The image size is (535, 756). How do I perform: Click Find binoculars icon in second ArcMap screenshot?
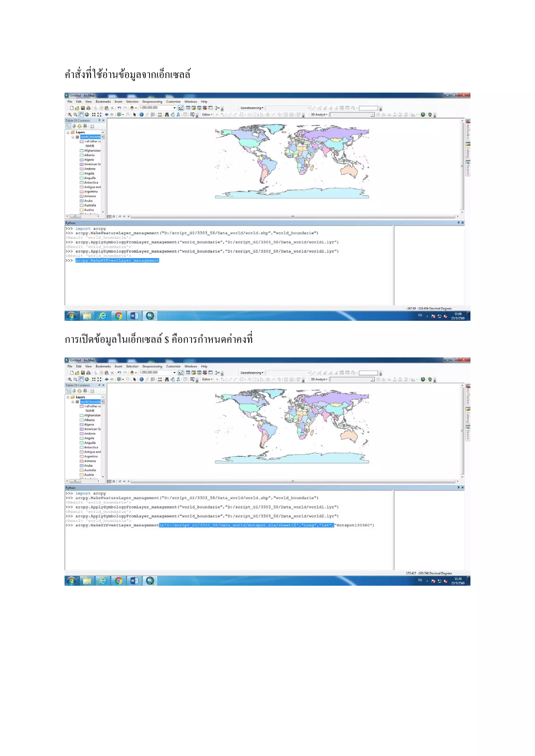pos(167,379)
